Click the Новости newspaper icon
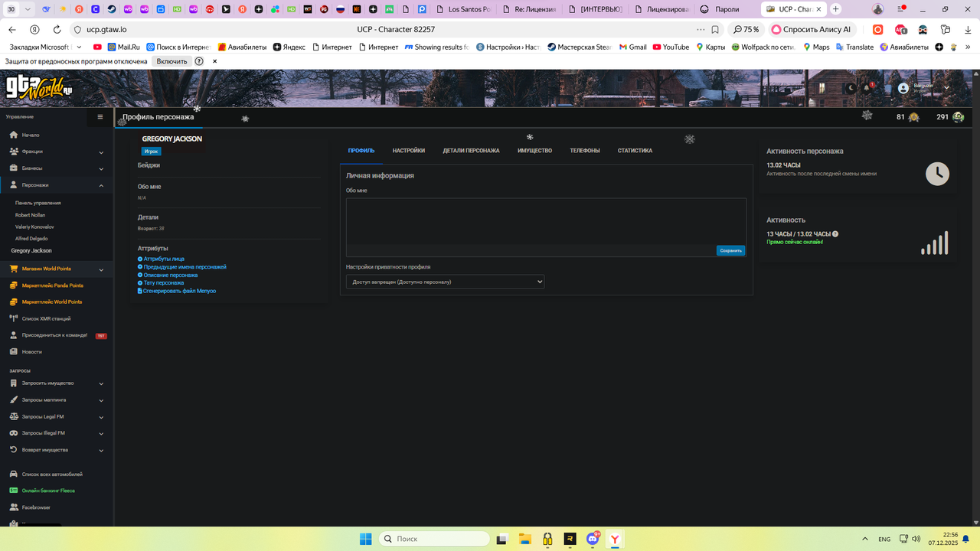 (14, 352)
